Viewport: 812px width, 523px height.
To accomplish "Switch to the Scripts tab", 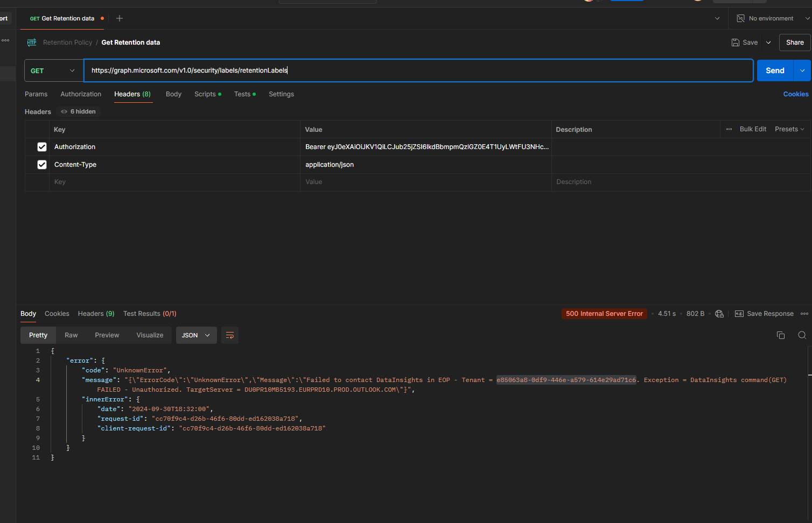I will (205, 94).
